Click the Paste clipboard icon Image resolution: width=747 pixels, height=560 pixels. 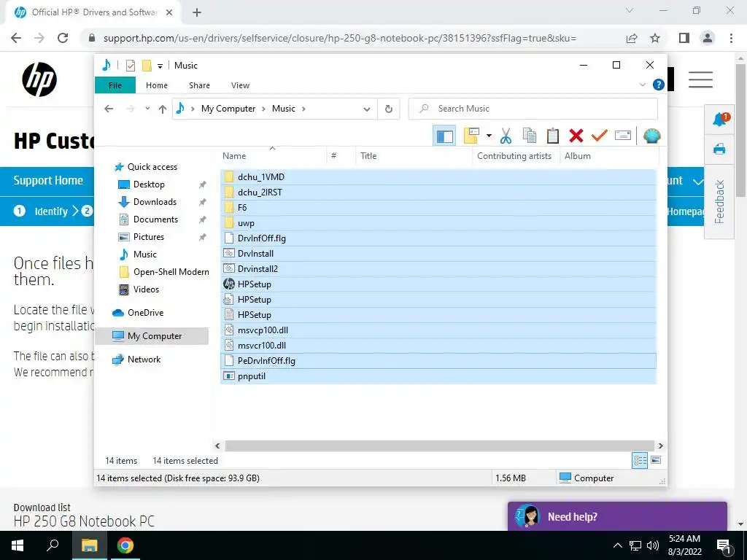click(x=553, y=136)
